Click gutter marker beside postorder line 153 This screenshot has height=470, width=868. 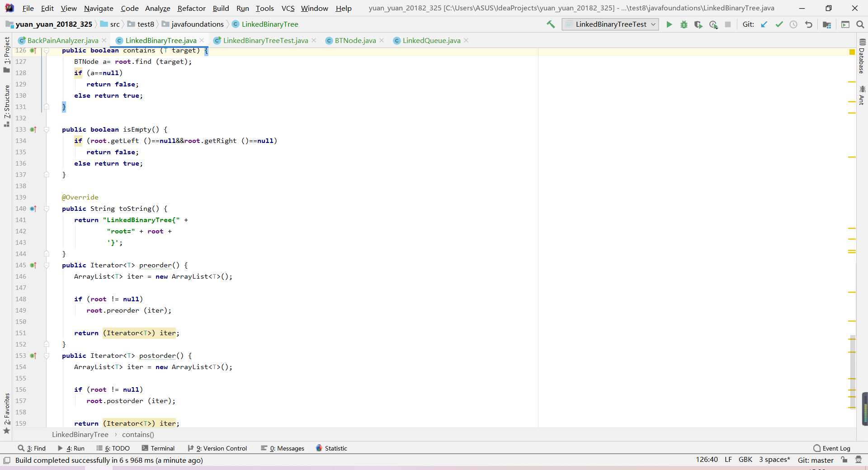[x=33, y=356]
